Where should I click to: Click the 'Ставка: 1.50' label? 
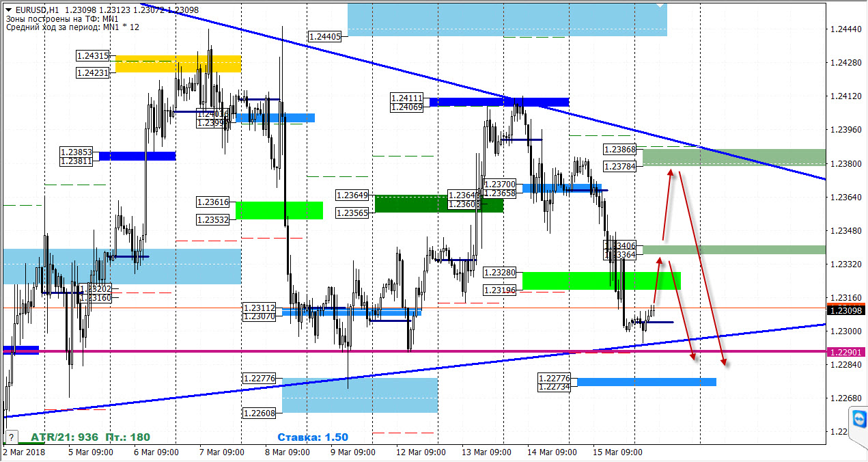tap(313, 437)
